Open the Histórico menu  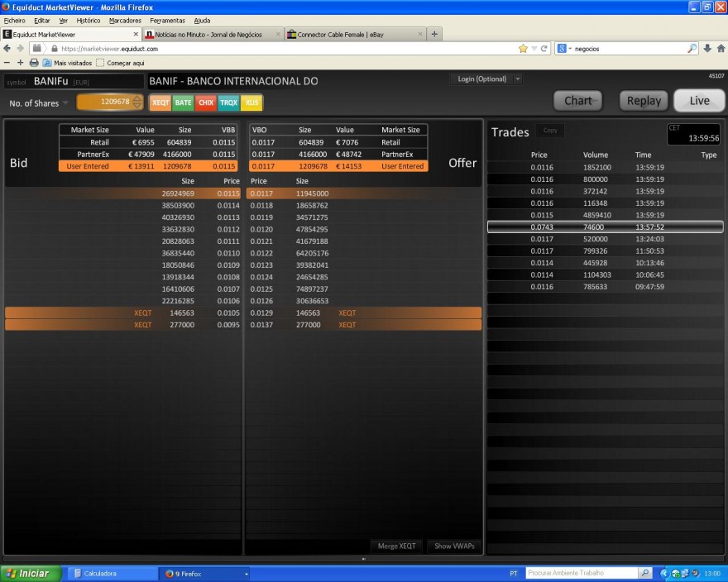point(89,21)
